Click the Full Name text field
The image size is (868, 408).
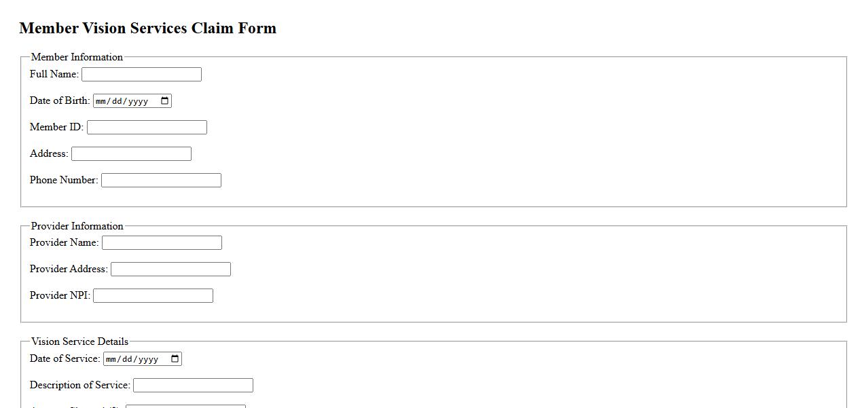pyautogui.click(x=141, y=75)
